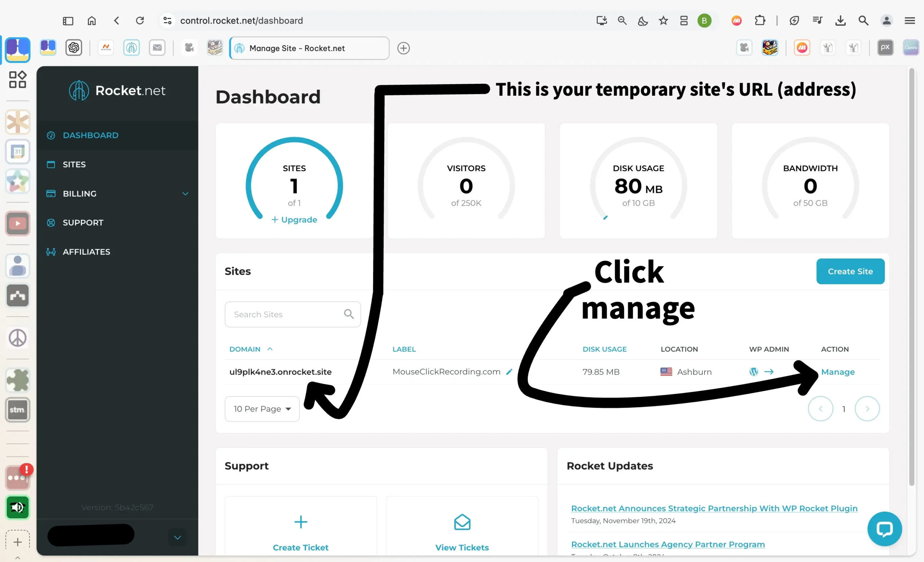Expand the BILLING menu chevron
924x562 pixels.
coord(185,194)
